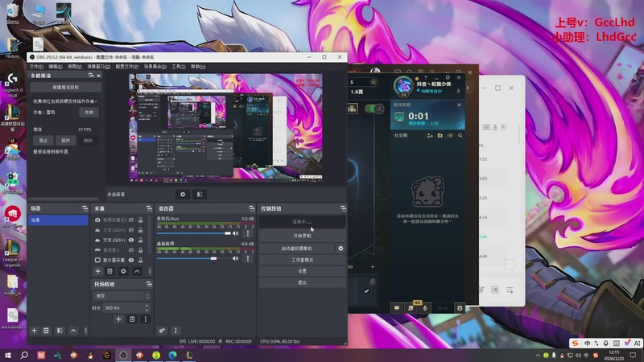Open source properties gear under the preview
Screen dimensions: 644x362
(183, 195)
